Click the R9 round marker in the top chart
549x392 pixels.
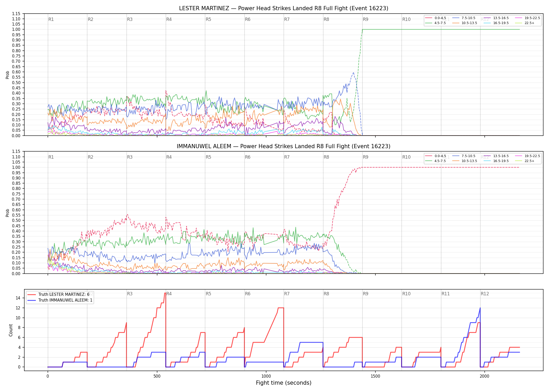pyautogui.click(x=365, y=19)
